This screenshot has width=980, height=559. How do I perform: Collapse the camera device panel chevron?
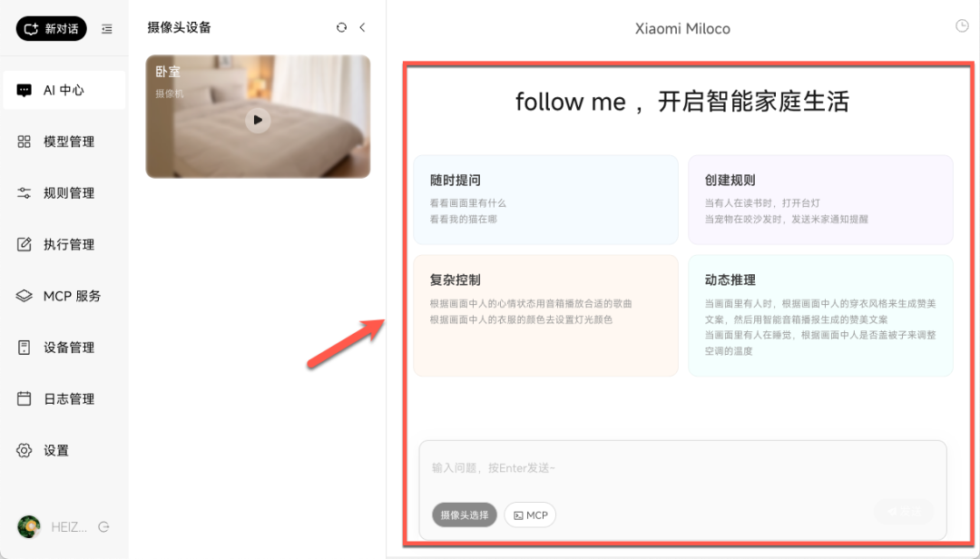(x=362, y=27)
